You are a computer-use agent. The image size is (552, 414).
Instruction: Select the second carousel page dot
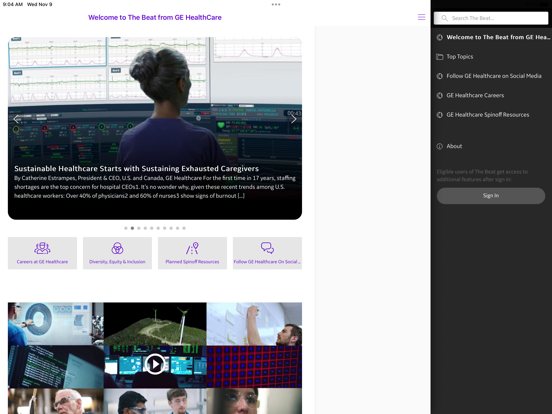pyautogui.click(x=132, y=228)
